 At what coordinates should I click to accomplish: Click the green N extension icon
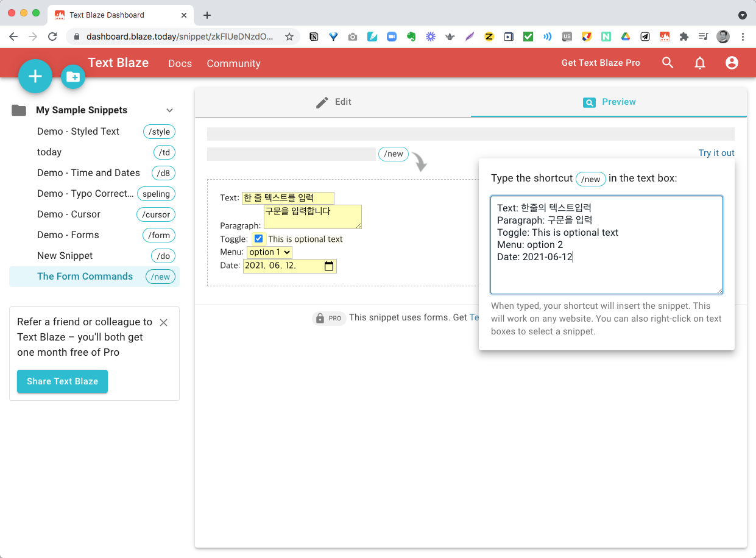pyautogui.click(x=606, y=37)
